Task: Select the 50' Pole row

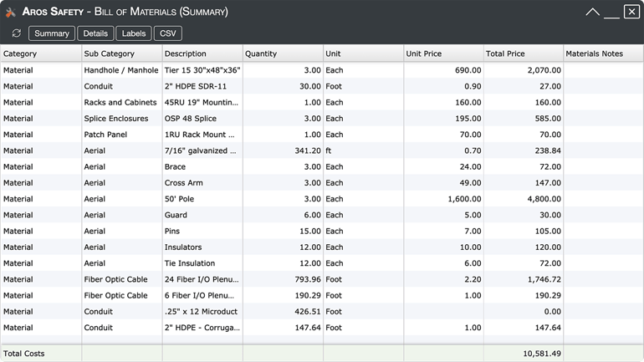Action: (322, 199)
